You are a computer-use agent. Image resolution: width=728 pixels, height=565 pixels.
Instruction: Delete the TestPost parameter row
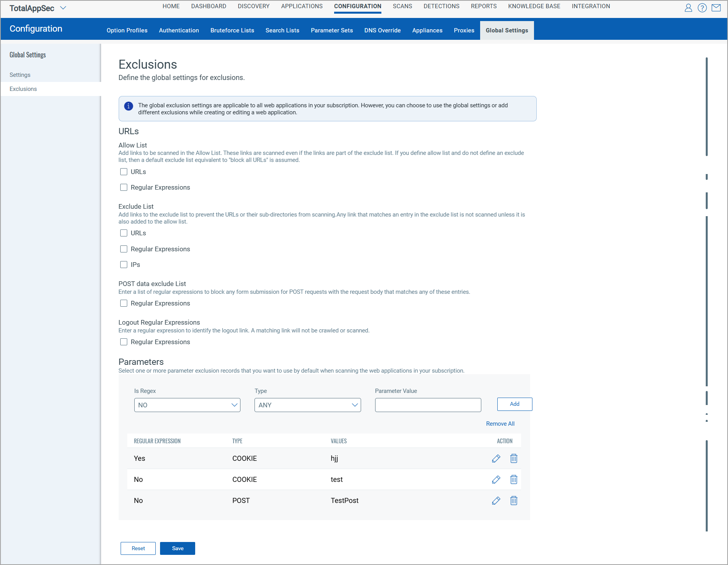click(x=514, y=501)
